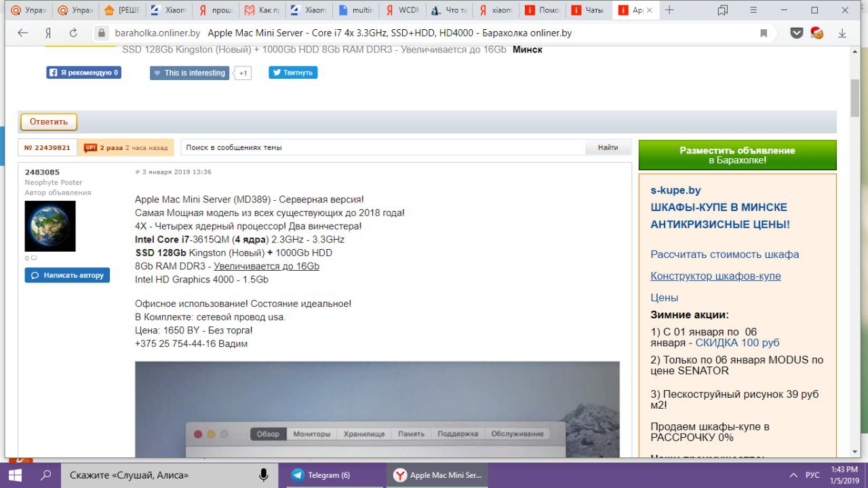Focus the Поиск в сообщениях темы field

tap(382, 147)
